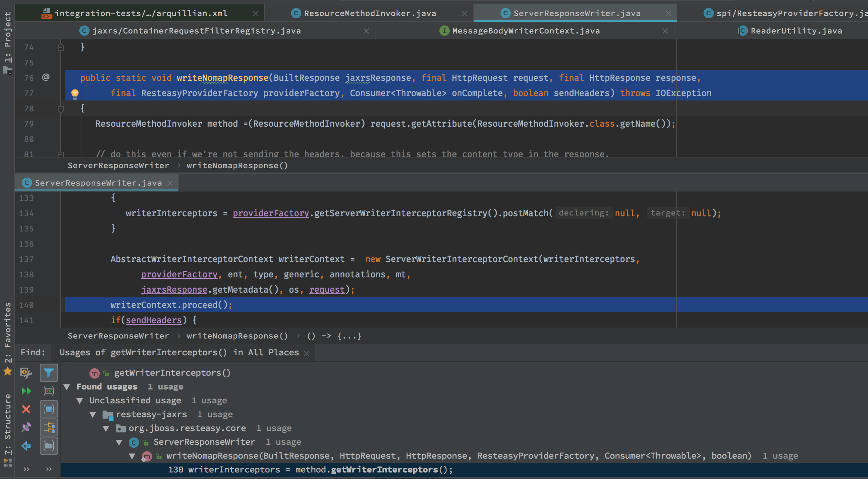Toggle group by package tree button
The height and width of the screenshot is (479, 868).
pyautogui.click(x=49, y=427)
